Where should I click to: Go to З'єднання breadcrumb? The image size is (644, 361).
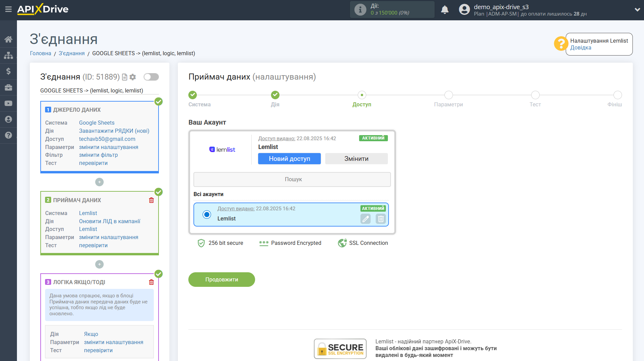click(x=72, y=53)
